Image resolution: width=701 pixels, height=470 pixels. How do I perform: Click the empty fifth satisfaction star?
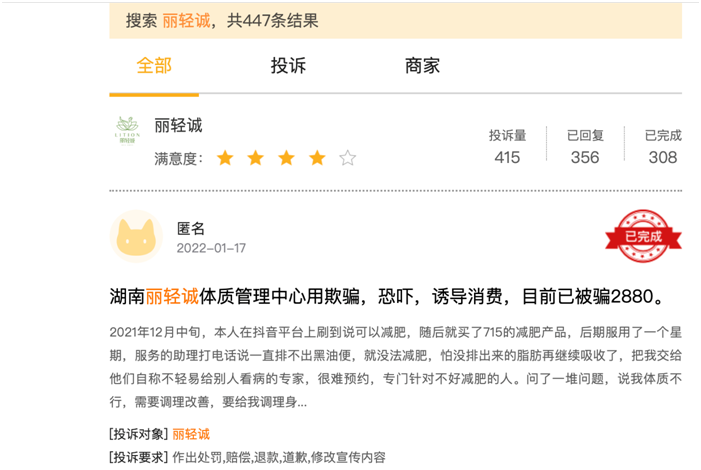point(347,158)
